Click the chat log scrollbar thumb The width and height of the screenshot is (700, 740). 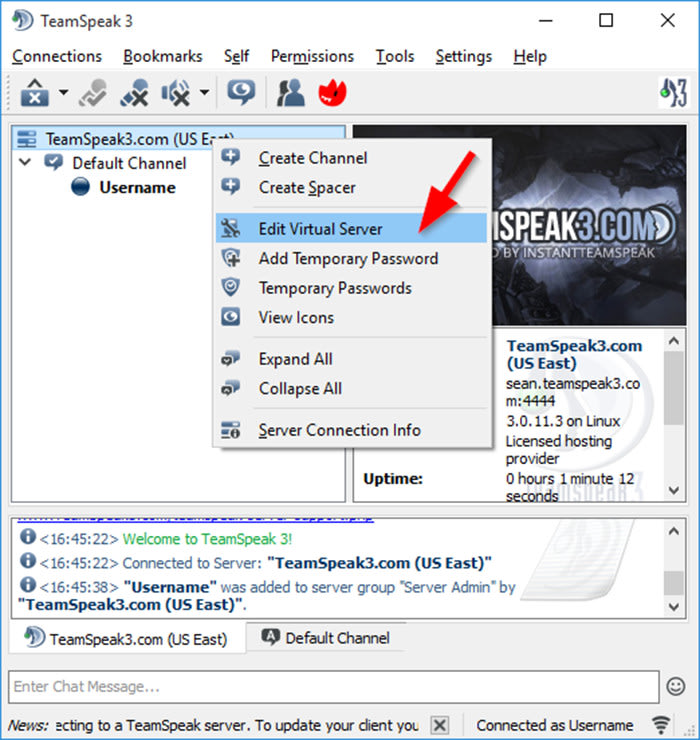(674, 583)
